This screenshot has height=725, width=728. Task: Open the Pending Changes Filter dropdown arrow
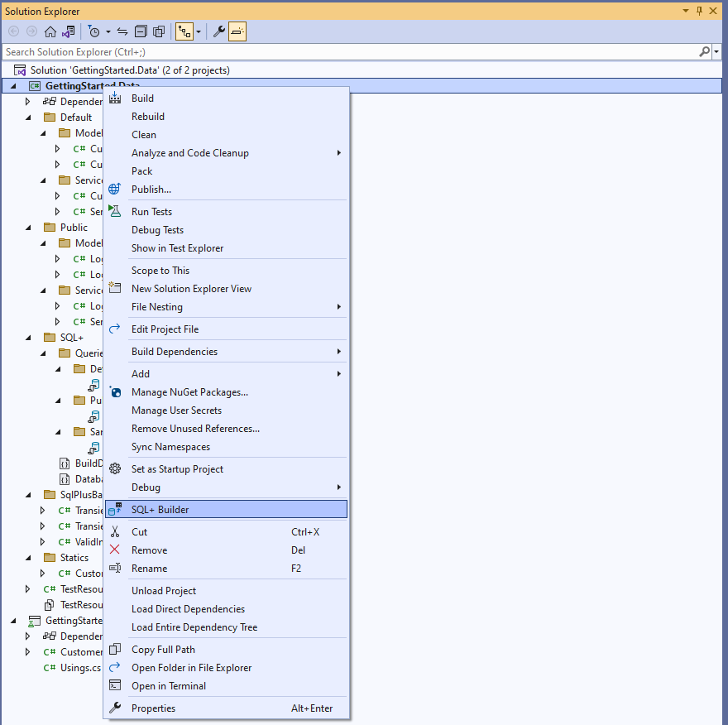(108, 31)
